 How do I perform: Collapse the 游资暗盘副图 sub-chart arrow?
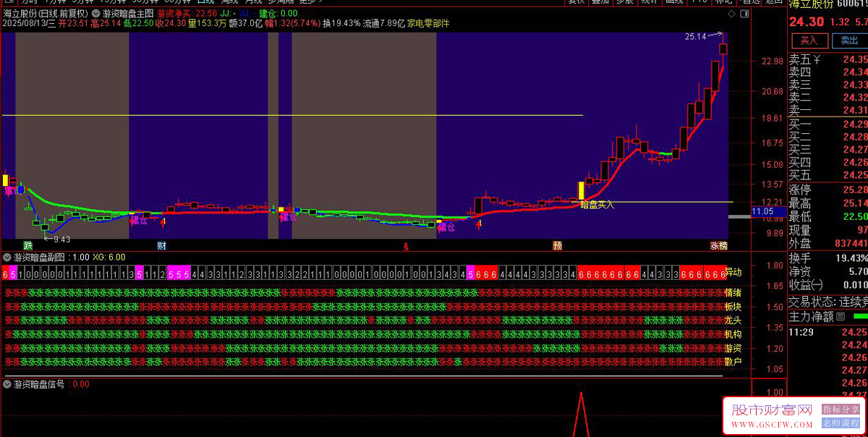(7, 257)
